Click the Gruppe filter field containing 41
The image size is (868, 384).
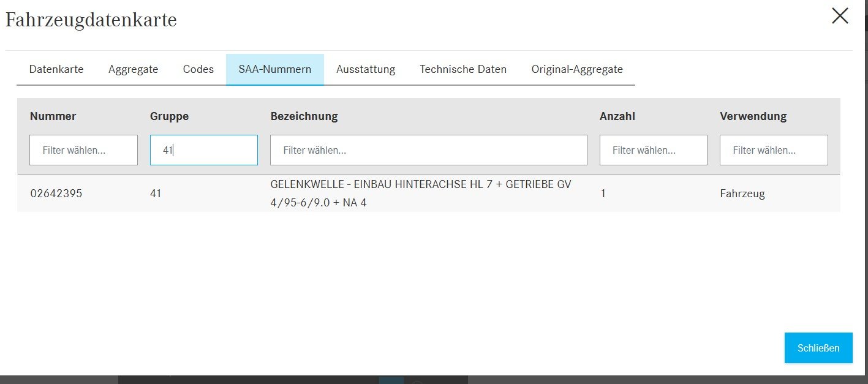click(x=204, y=150)
